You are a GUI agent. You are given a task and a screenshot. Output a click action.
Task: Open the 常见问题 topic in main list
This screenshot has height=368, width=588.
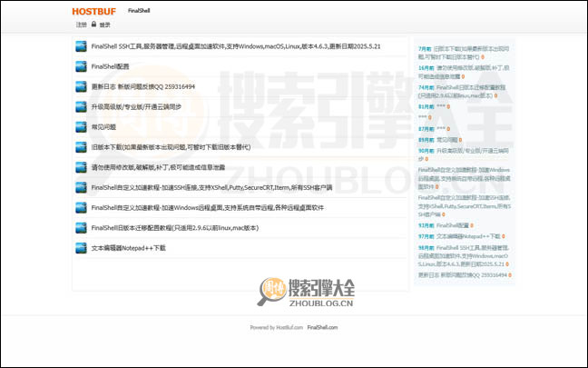[103, 127]
